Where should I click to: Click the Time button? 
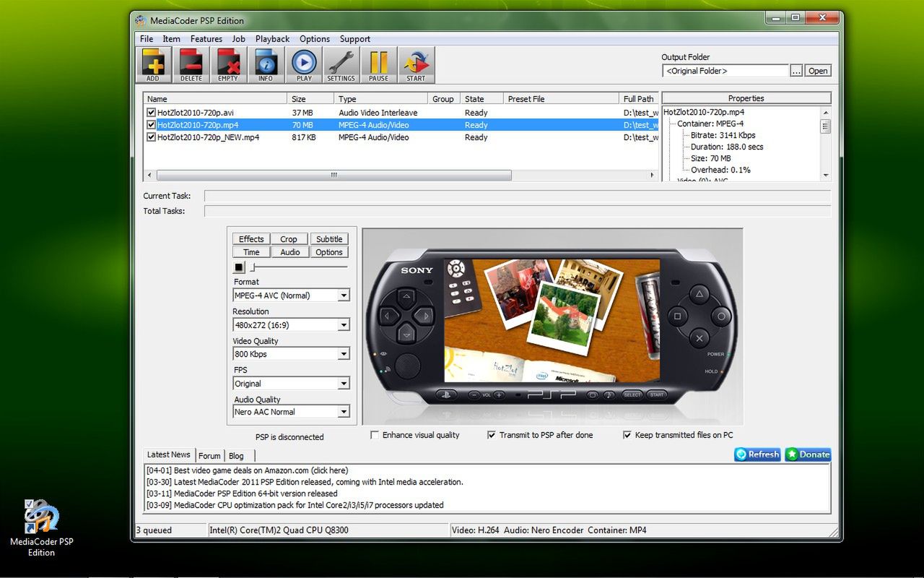pyautogui.click(x=251, y=252)
